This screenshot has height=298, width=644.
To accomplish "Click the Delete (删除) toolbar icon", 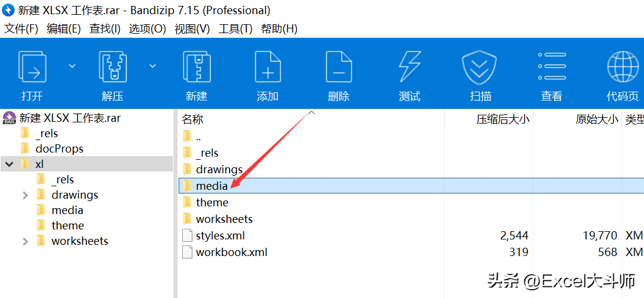I will click(x=339, y=66).
